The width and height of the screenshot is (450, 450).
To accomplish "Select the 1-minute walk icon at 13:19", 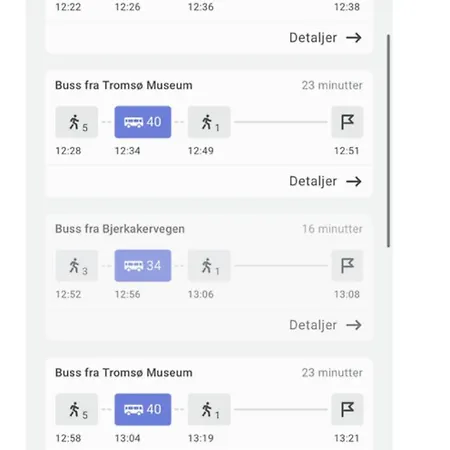I will [x=209, y=409].
